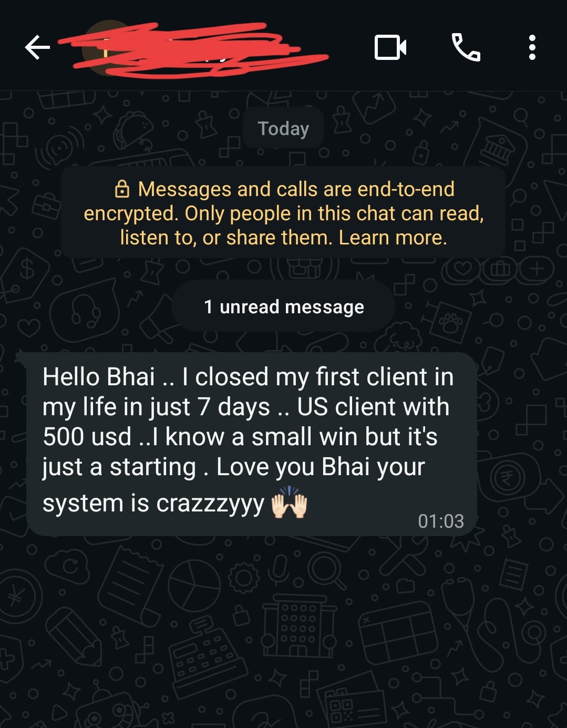The image size is (567, 728).
Task: Click the empty chat wallpaper below the message
Action: coord(283,631)
